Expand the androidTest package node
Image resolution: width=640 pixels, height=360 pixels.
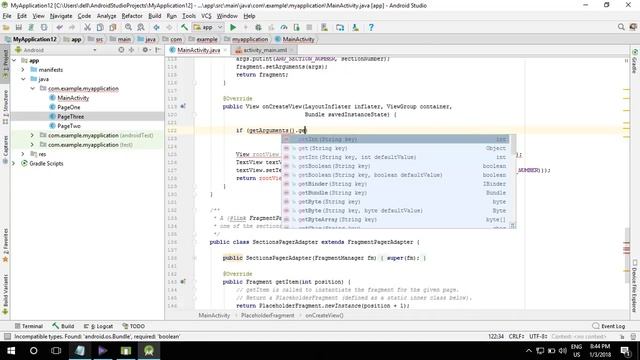pos(32,135)
